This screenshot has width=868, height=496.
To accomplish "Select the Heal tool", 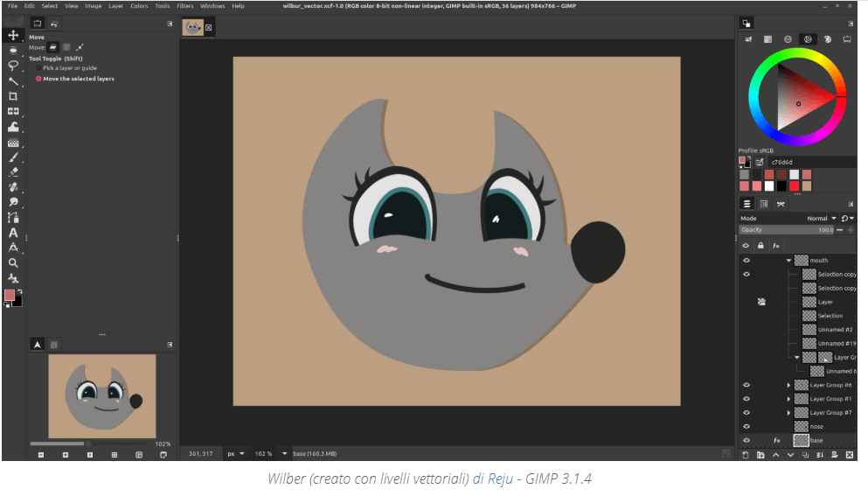I will [13, 187].
